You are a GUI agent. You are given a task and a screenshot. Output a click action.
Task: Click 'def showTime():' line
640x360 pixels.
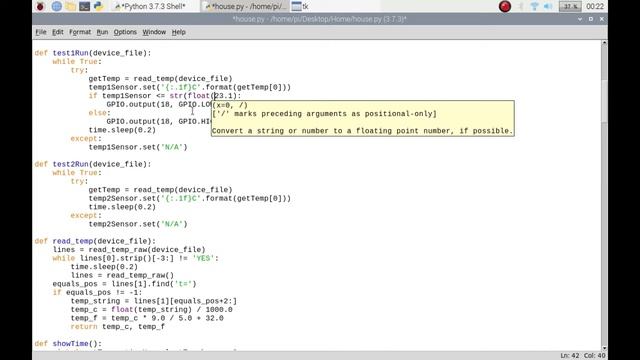(x=68, y=344)
